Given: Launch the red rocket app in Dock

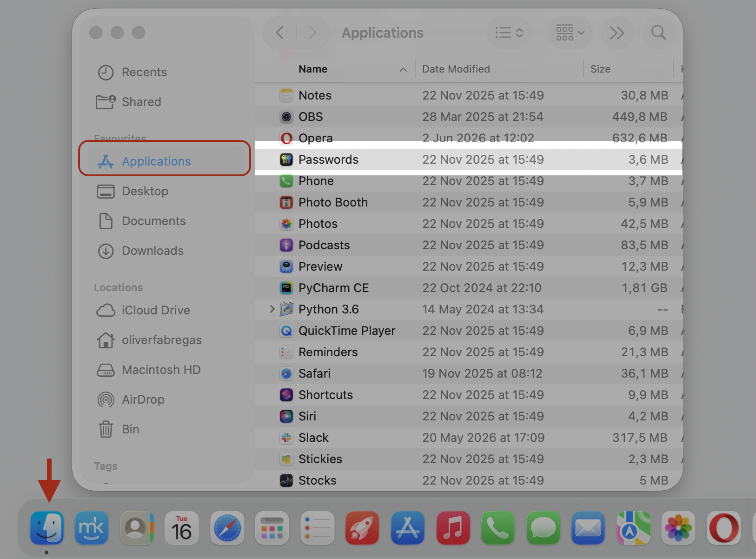Looking at the screenshot, I should pos(362,528).
